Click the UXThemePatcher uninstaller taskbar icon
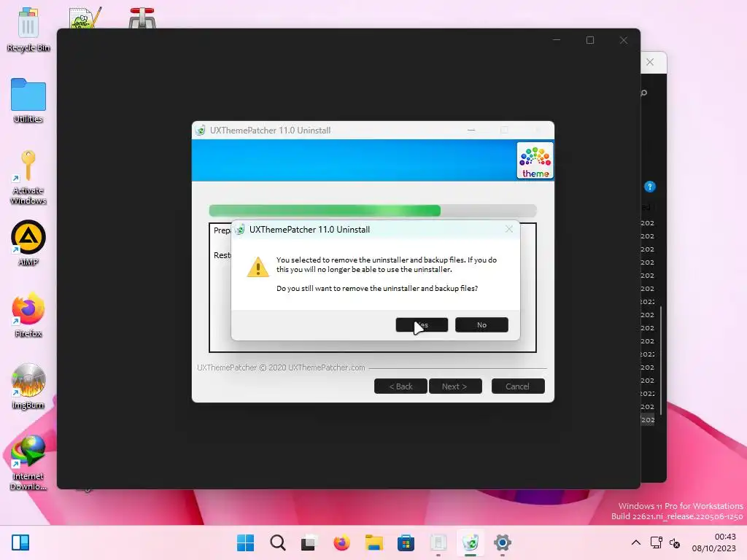Screen dimensions: 747x560 point(471,542)
